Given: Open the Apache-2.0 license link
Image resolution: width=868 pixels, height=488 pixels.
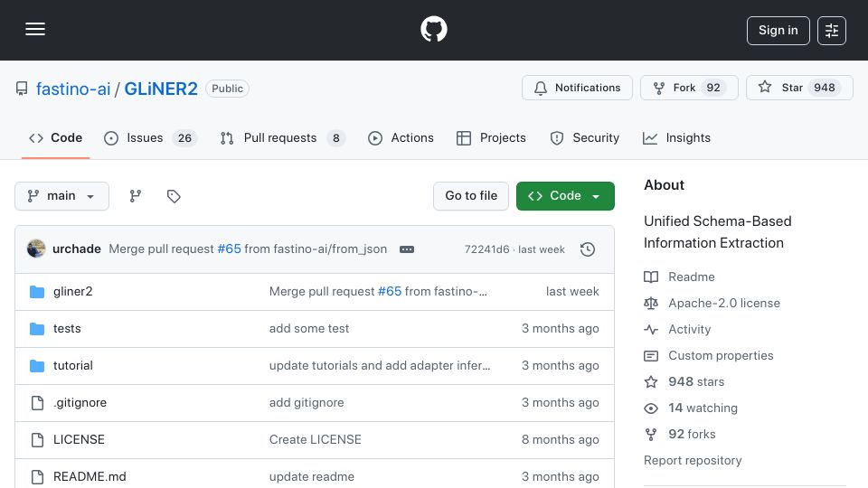Looking at the screenshot, I should [712, 304].
